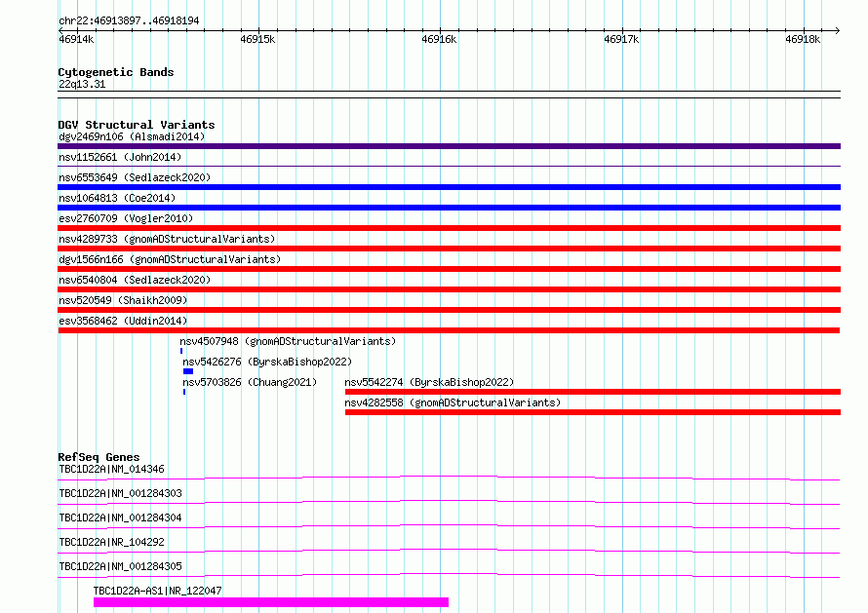
Task: Select variant nsv5703826 (Chuang2021) label
Action: tap(250, 382)
